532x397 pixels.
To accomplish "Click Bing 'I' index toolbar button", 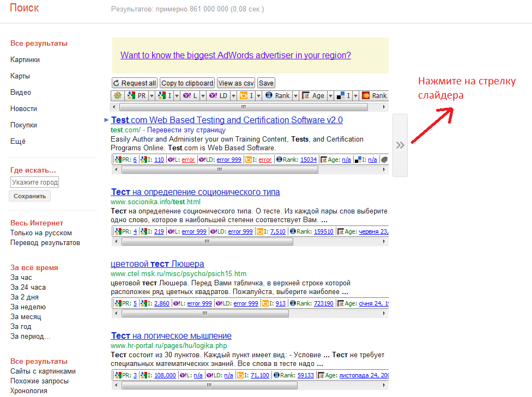I will (246, 96).
